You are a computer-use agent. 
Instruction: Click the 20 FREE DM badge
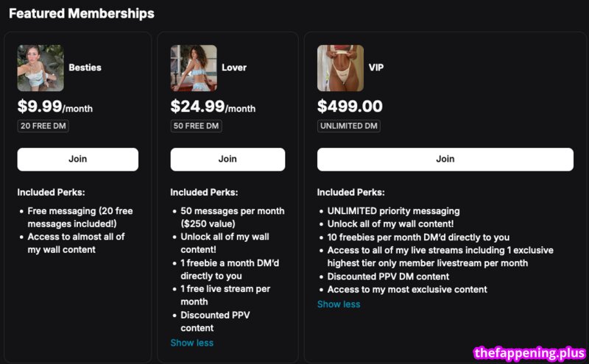(43, 126)
